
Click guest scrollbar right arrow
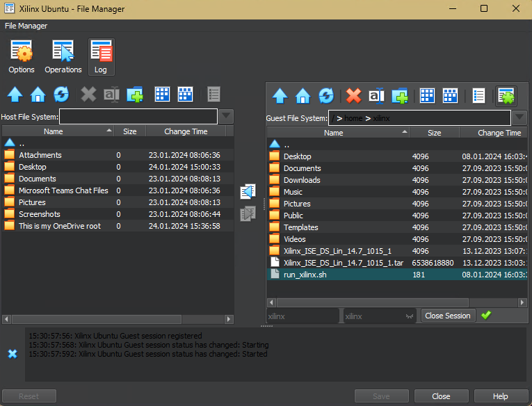[x=522, y=302]
